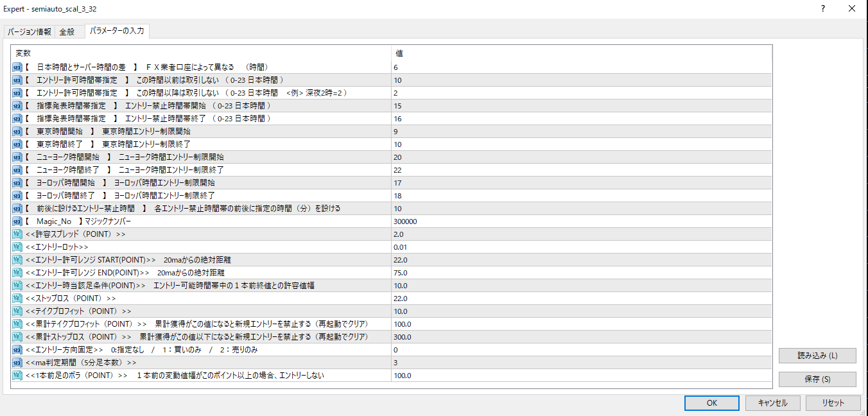Click the icon beside 許容スプレッド (POINT) row
This screenshot has height=416, width=868.
pos(17,234)
